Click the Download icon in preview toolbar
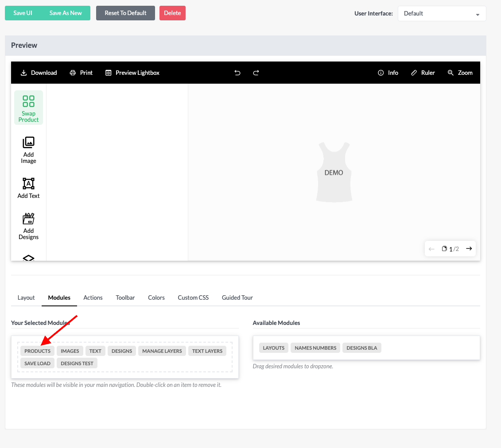 [x=23, y=73]
